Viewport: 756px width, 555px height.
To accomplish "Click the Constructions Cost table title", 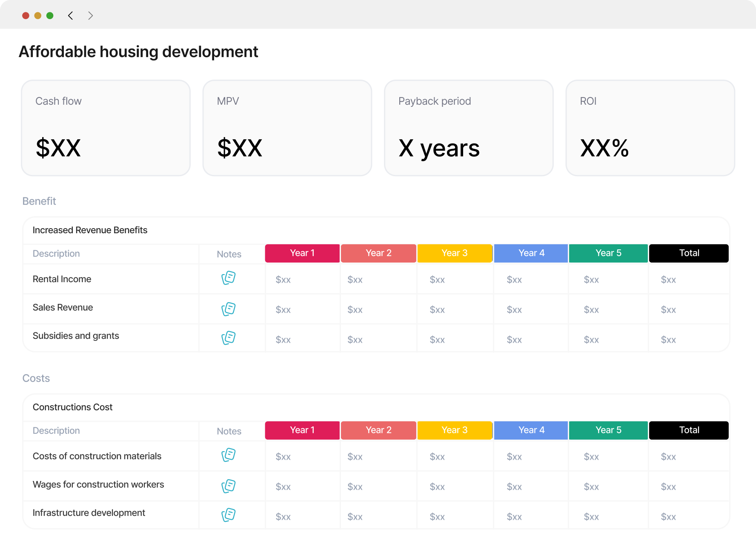I will pyautogui.click(x=72, y=407).
